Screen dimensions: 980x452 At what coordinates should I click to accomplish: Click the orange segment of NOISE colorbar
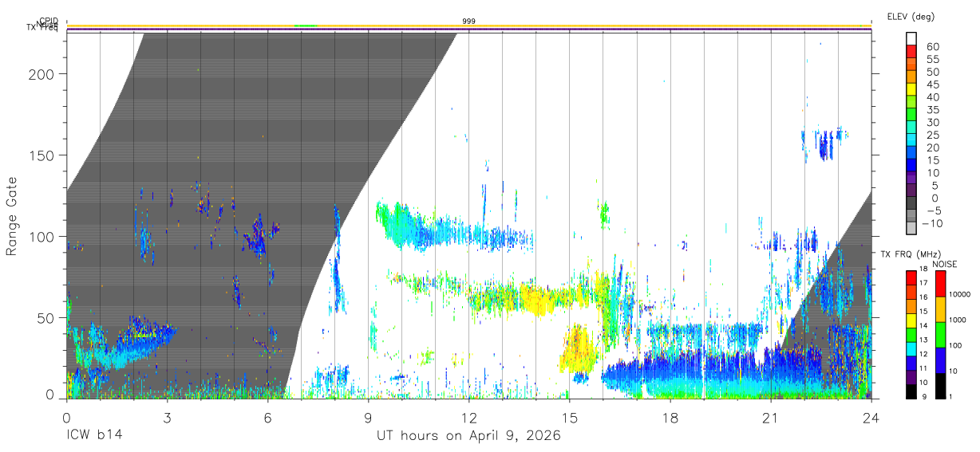click(x=939, y=309)
